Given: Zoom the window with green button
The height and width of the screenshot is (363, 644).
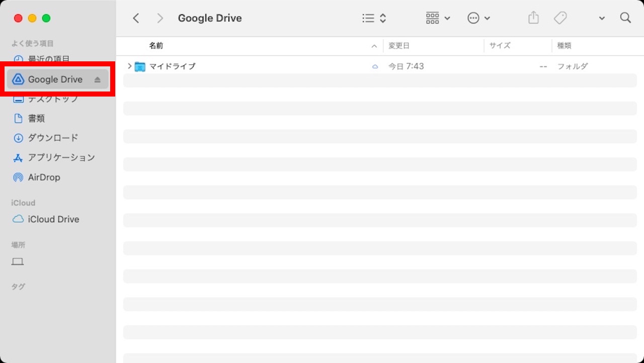Looking at the screenshot, I should tap(46, 18).
